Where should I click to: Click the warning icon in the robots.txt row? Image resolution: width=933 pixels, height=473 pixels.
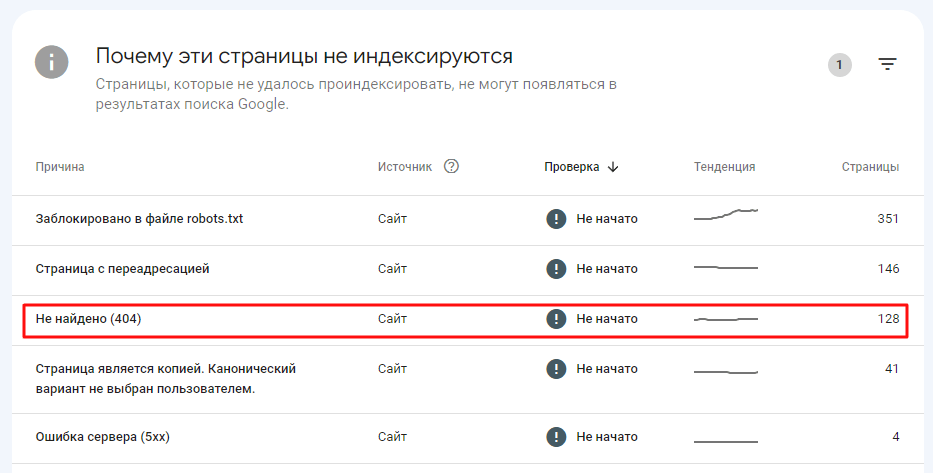pyautogui.click(x=556, y=219)
